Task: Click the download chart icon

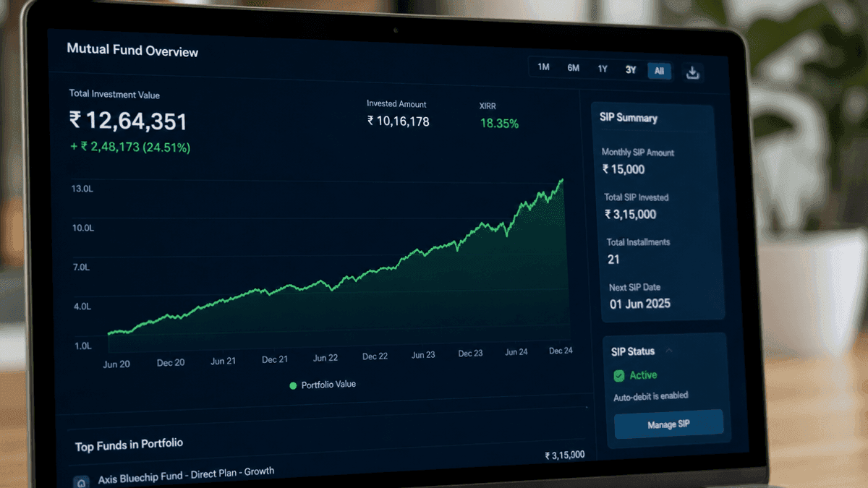Action: pyautogui.click(x=692, y=72)
